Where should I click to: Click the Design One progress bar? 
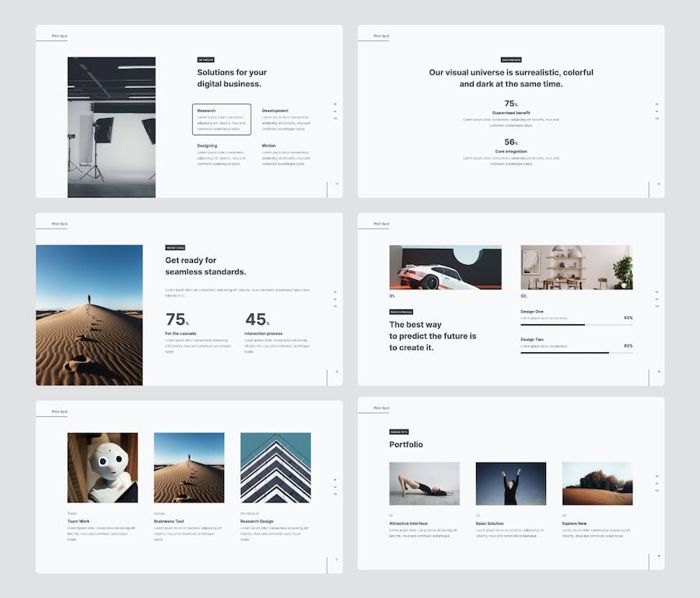click(x=576, y=324)
